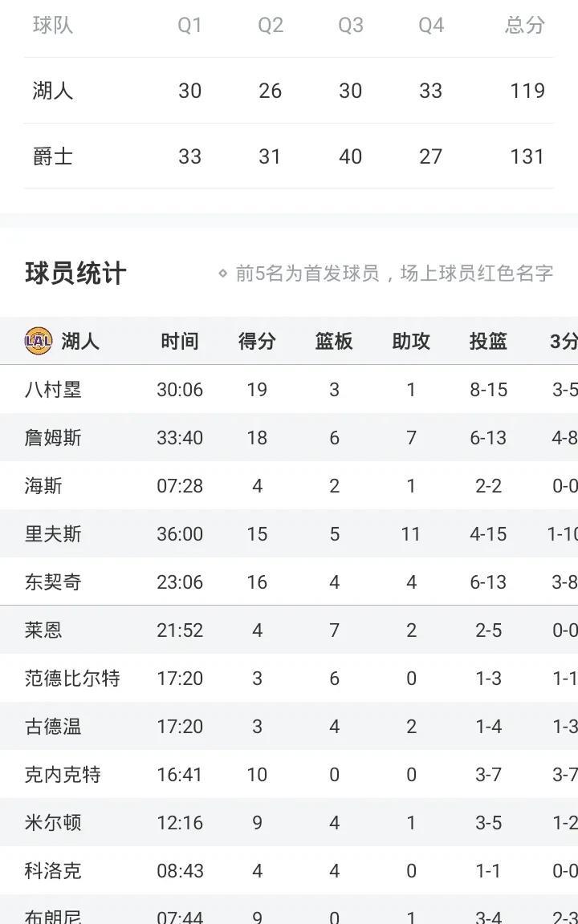Viewport: 578px width, 924px height.
Task: Click the partially visible 3分 column header
Action: coord(564,341)
